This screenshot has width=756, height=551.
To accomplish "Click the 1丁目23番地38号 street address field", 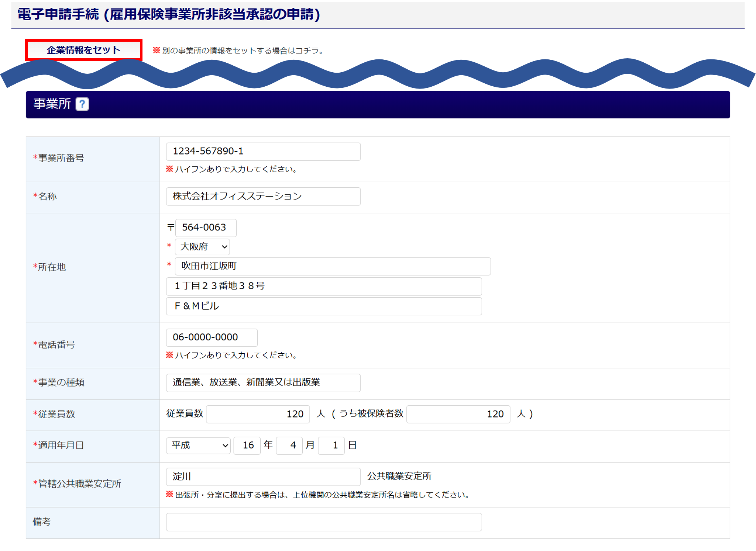I will 323,286.
